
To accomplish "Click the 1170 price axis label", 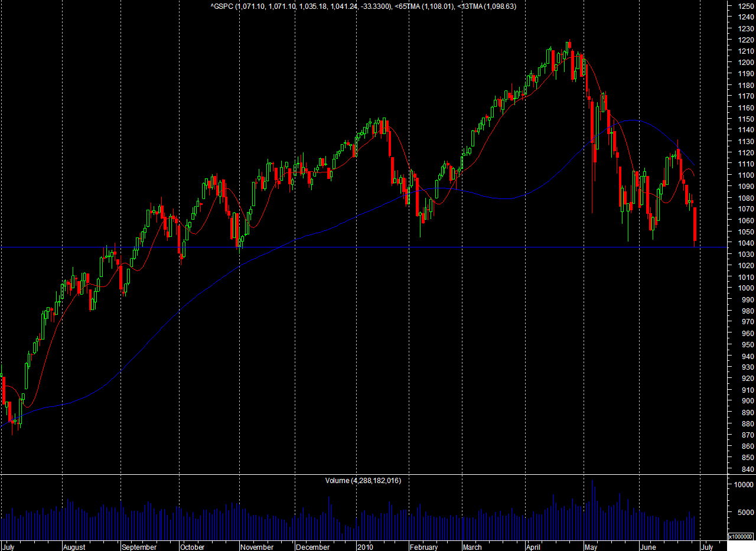I will click(745, 96).
